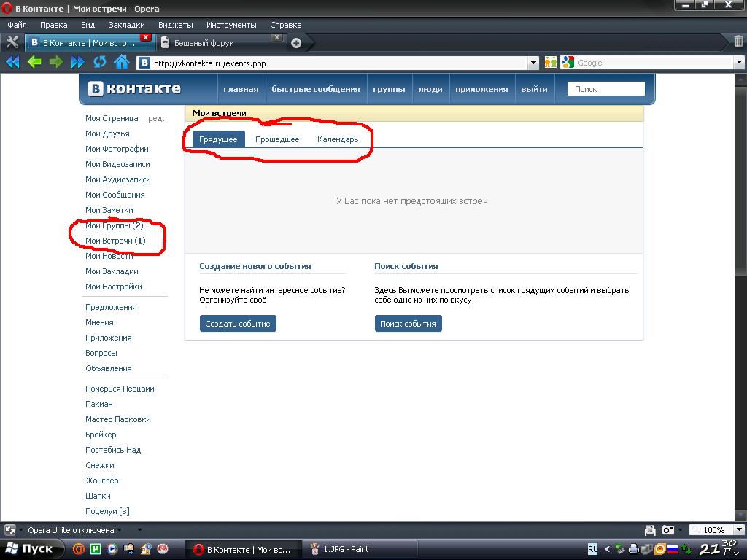
Task: Open the люди header link
Action: [430, 88]
